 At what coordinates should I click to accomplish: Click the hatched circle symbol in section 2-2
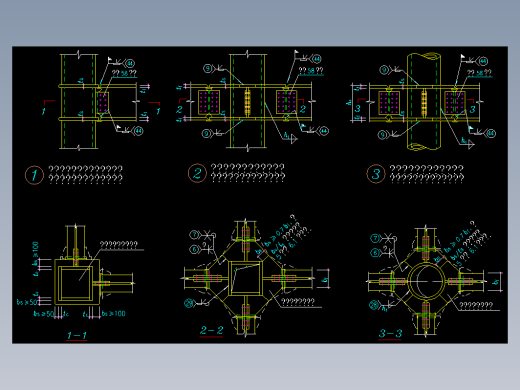pyautogui.click(x=189, y=303)
